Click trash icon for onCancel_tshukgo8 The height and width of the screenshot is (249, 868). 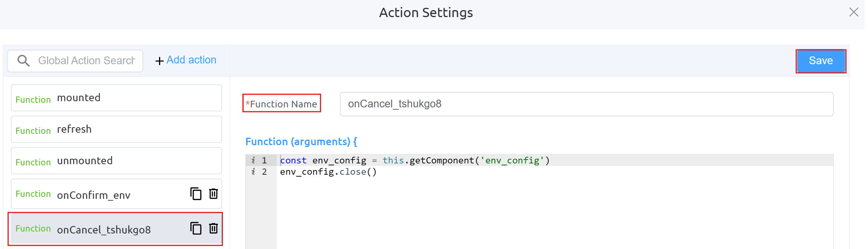213,228
